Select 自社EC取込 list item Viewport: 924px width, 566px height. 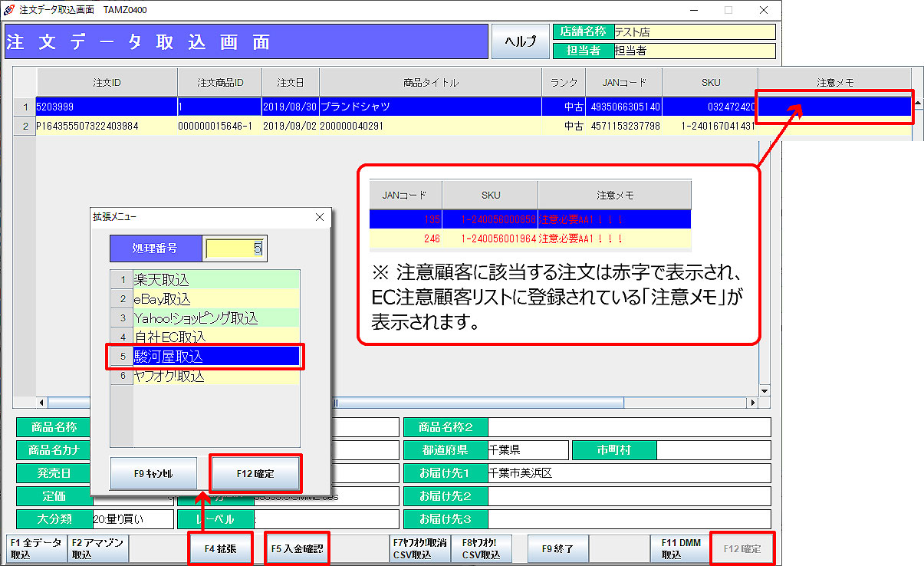tap(215, 337)
